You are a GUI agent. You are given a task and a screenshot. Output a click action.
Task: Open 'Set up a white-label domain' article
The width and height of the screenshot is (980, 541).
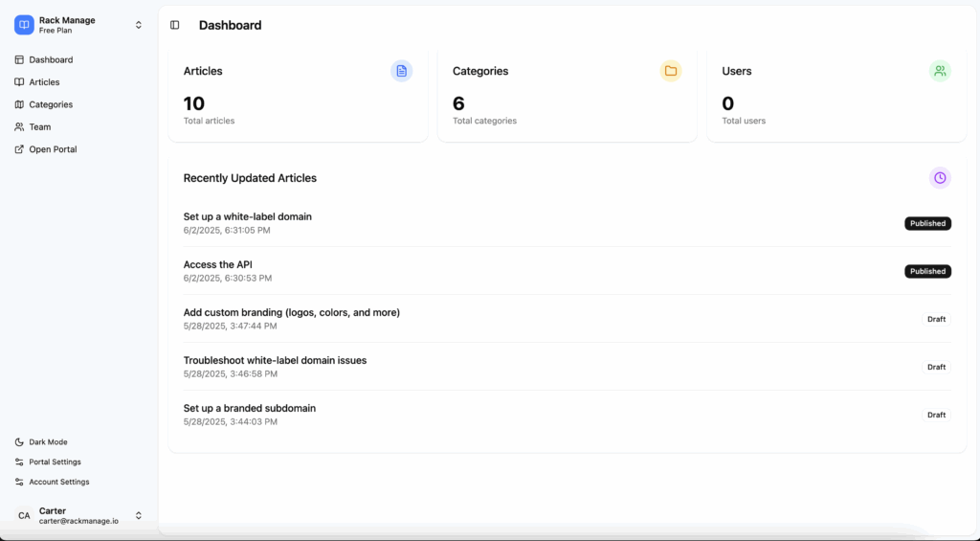[248, 216]
